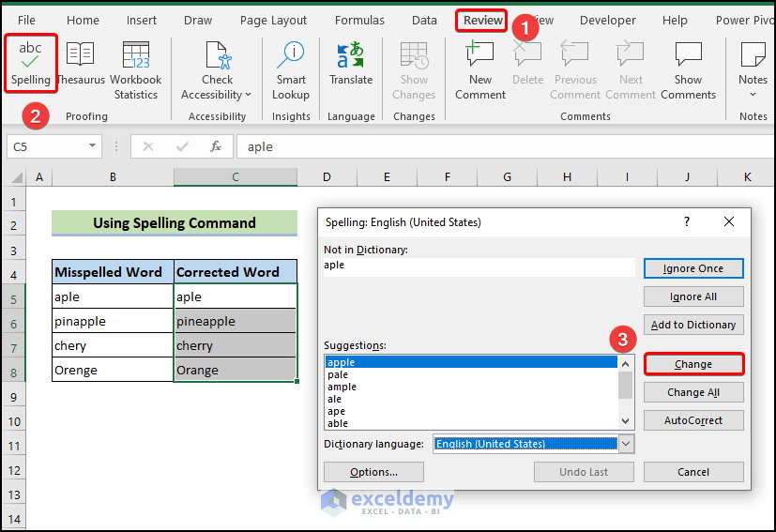The height and width of the screenshot is (532, 776).
Task: Click the formula bar containing aple
Action: [505, 146]
